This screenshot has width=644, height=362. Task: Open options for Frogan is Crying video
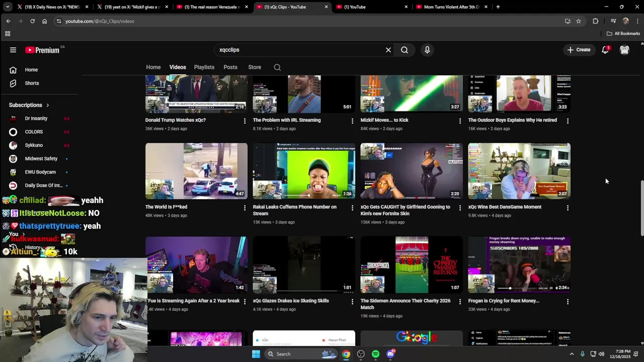pyautogui.click(x=568, y=302)
